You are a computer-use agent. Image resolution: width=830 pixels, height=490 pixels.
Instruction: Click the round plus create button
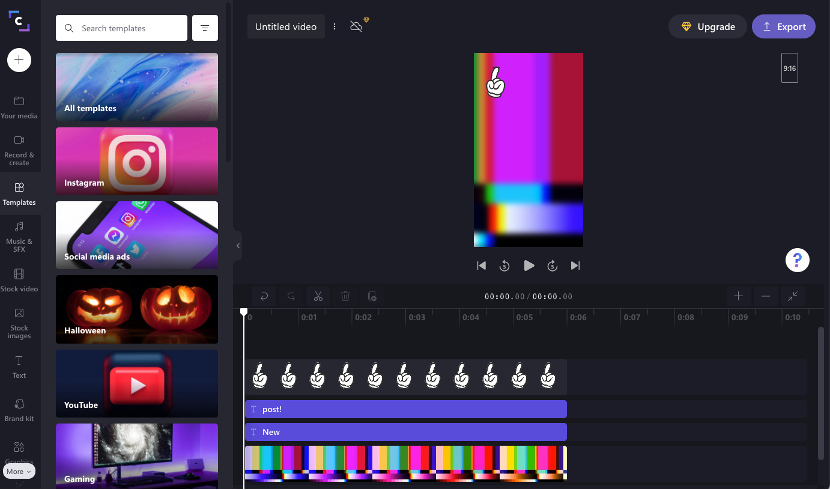(19, 60)
